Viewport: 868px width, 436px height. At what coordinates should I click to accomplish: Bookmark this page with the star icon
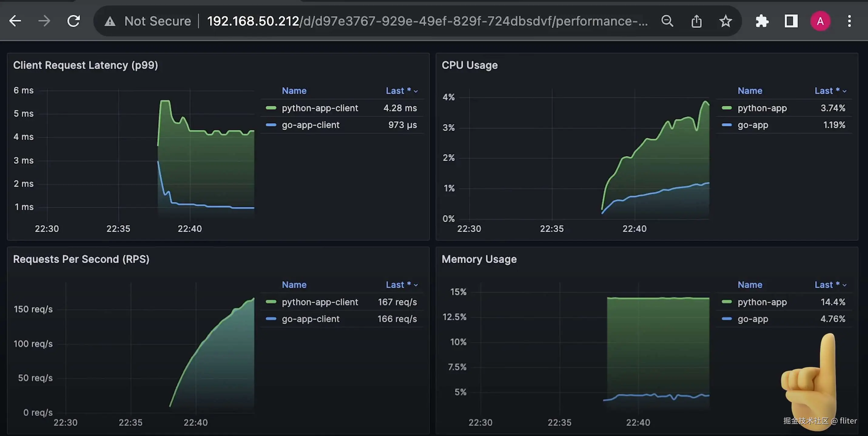pos(725,21)
